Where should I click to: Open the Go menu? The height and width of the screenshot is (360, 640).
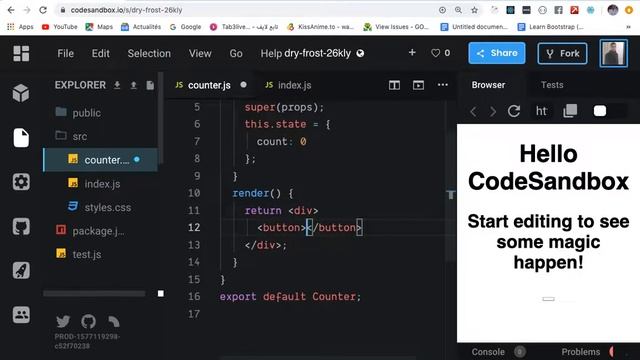coord(236,53)
